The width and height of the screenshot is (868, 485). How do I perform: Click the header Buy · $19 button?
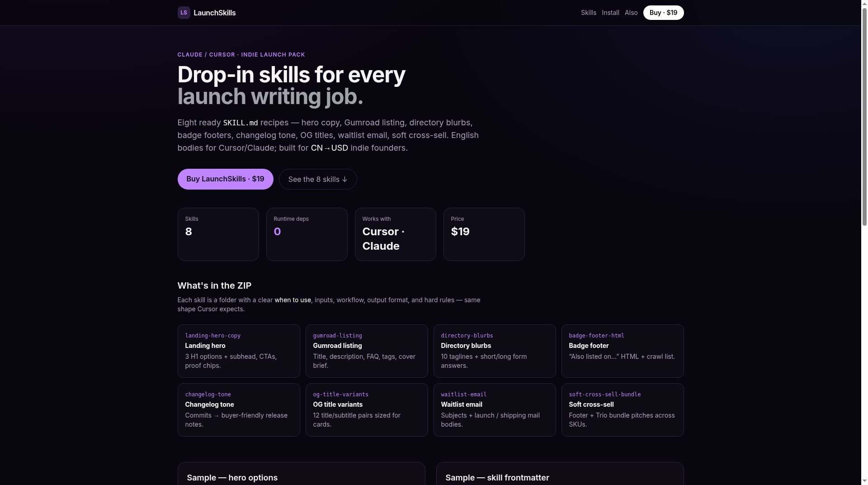coord(663,13)
